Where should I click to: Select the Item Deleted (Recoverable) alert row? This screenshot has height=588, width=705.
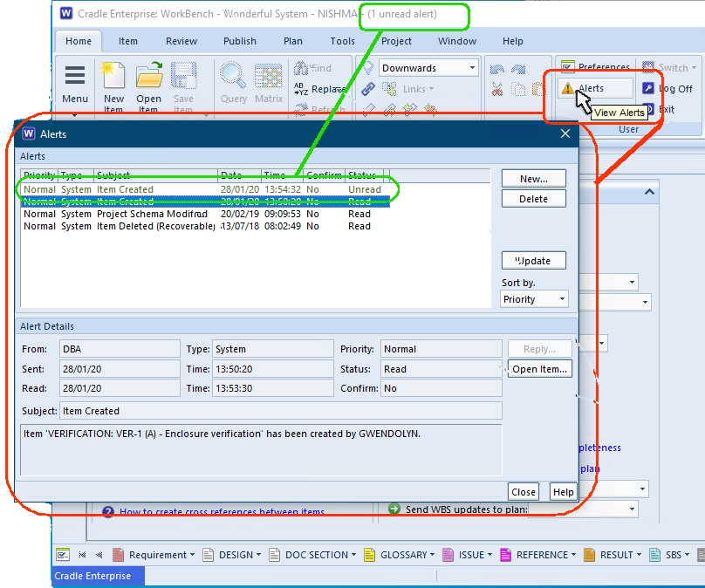204,226
